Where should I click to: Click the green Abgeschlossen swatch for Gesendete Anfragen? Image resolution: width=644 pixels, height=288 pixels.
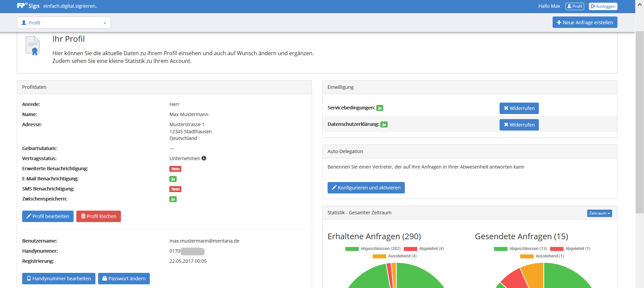tap(500, 249)
